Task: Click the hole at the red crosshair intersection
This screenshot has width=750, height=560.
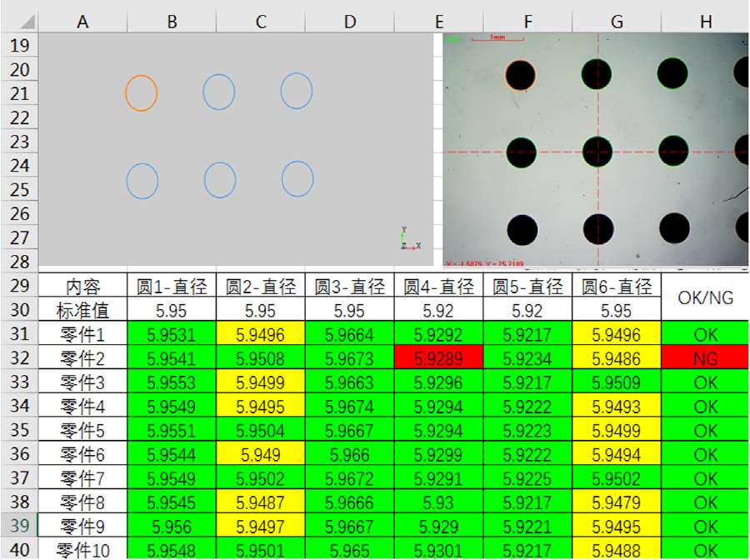Action: [x=597, y=152]
